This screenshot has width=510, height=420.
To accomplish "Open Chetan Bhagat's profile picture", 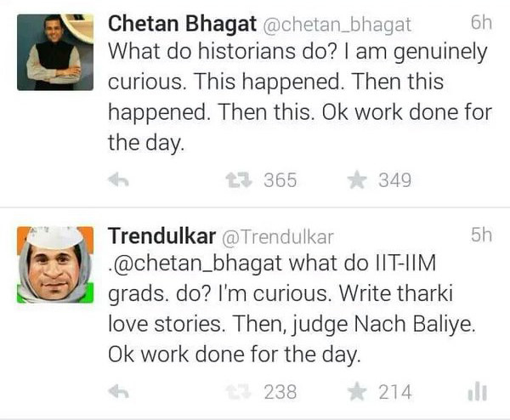I will (x=55, y=53).
